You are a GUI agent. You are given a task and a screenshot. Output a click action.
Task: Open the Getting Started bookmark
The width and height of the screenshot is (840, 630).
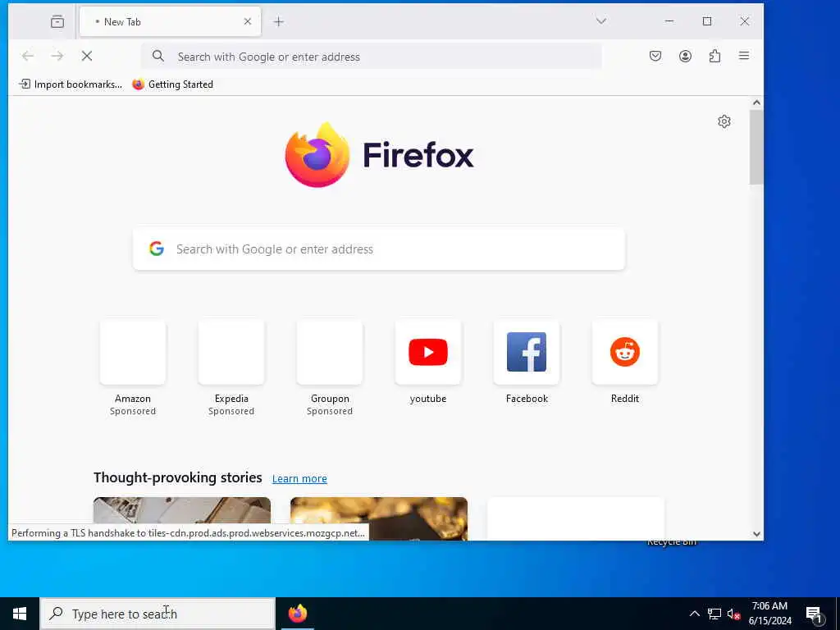pyautogui.click(x=172, y=84)
